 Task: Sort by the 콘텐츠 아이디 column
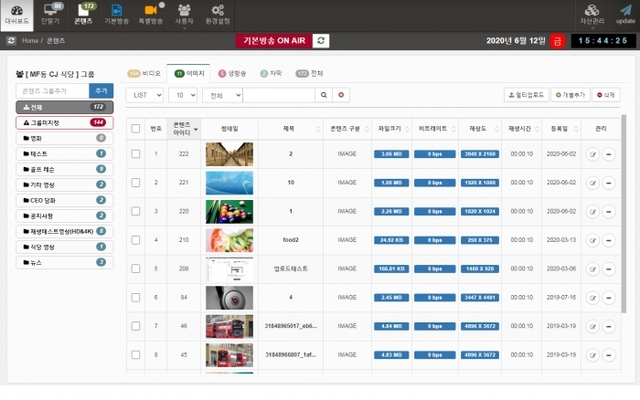[184, 129]
